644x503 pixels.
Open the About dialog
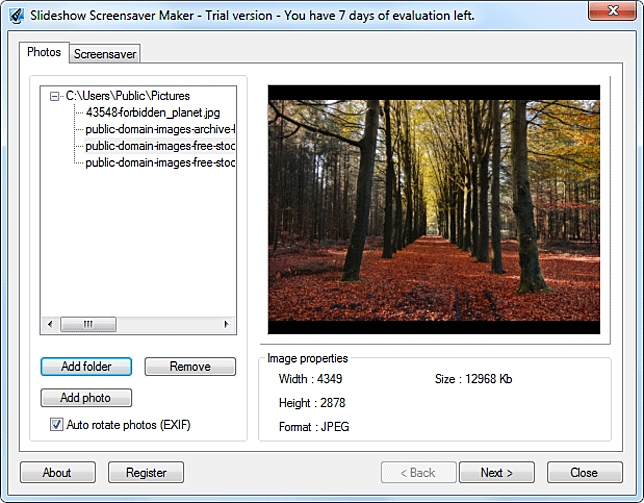point(58,472)
